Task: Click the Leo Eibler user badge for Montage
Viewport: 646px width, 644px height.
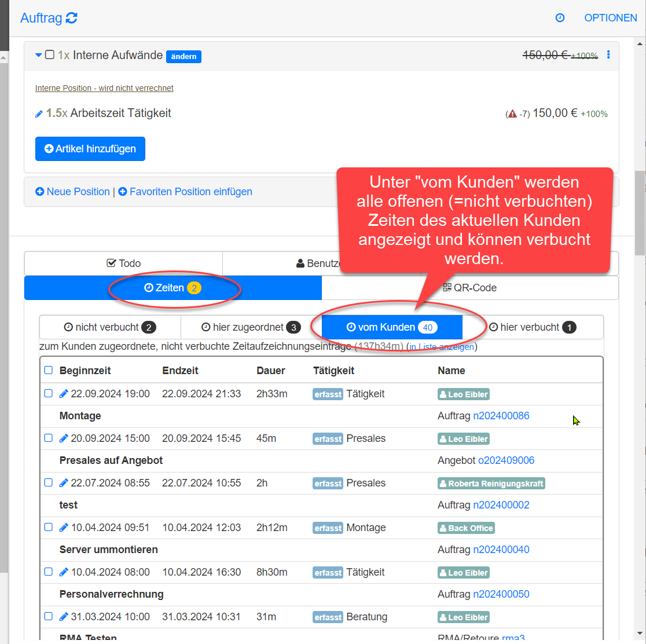Action: 464,394
